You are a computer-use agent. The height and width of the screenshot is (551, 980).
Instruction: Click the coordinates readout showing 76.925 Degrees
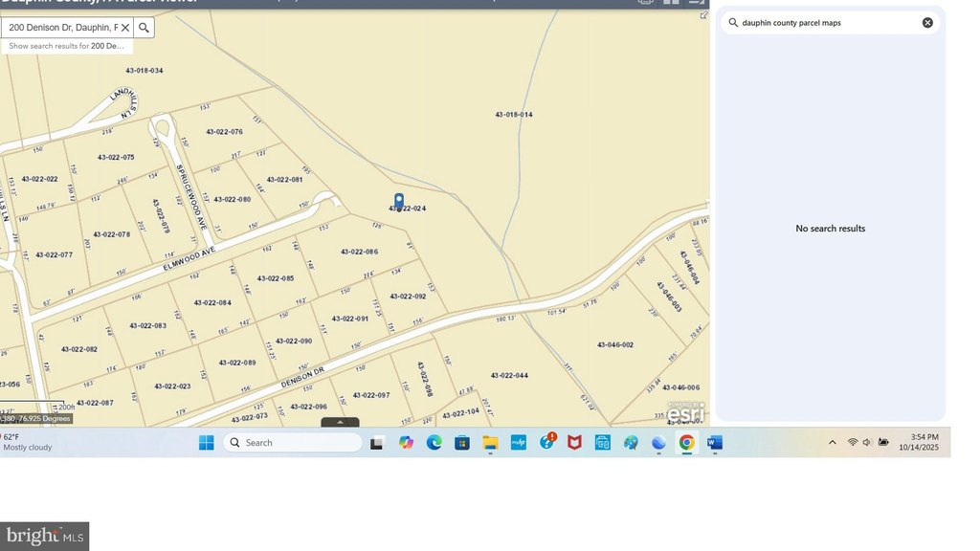coord(36,419)
